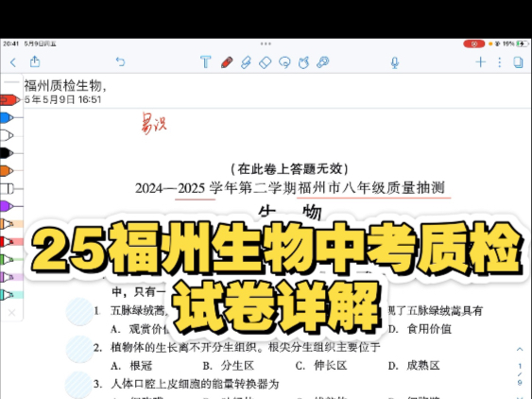Open the three-dot more options menu
532x399 pixels.
tap(500, 62)
